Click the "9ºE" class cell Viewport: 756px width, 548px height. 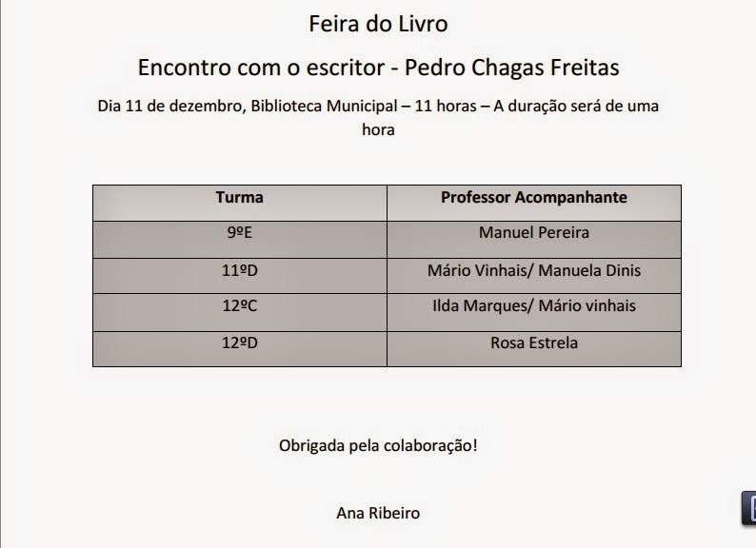click(240, 240)
